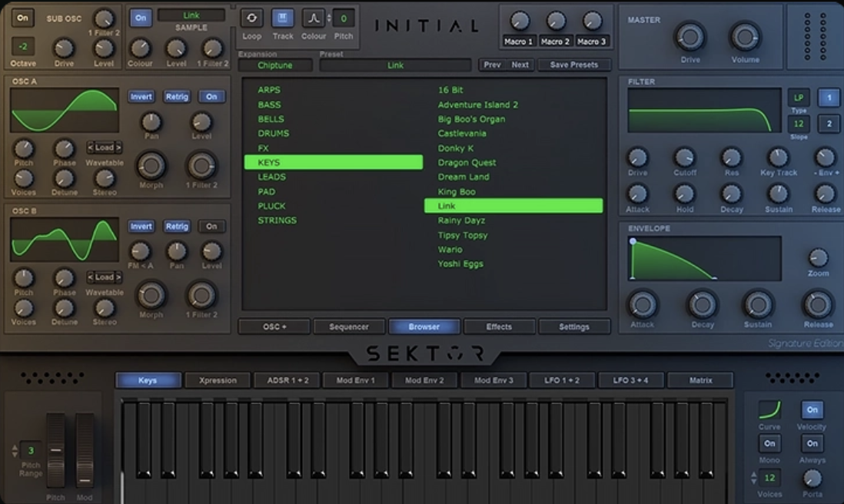Image resolution: width=844 pixels, height=504 pixels.
Task: Switch to the Effects tab
Action: coord(499,327)
